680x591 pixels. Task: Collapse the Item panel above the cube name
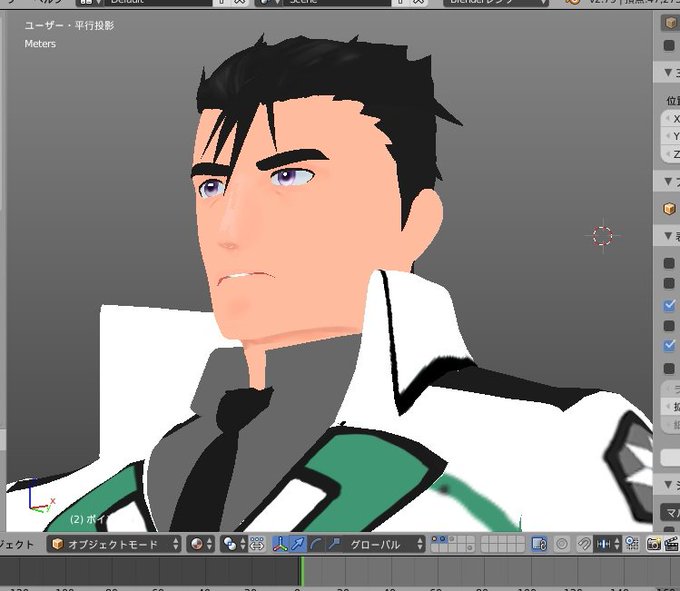click(x=668, y=181)
